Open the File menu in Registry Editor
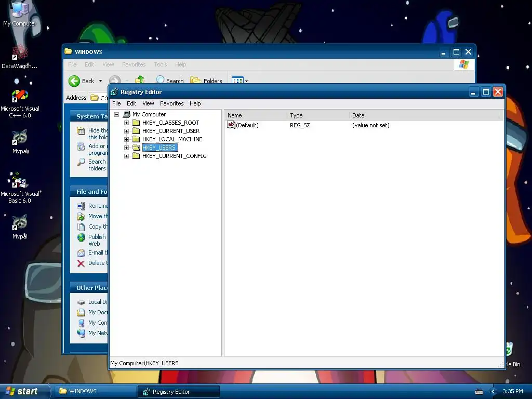The width and height of the screenshot is (532, 399). click(116, 103)
